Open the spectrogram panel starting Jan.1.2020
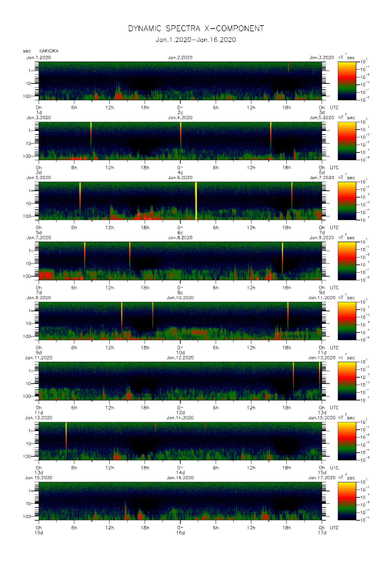 coord(180,81)
